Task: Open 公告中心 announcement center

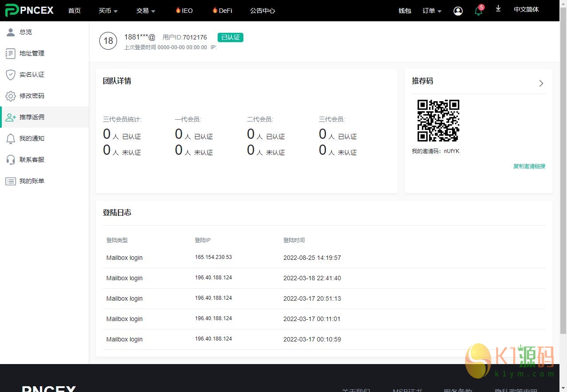Action: 262,11
